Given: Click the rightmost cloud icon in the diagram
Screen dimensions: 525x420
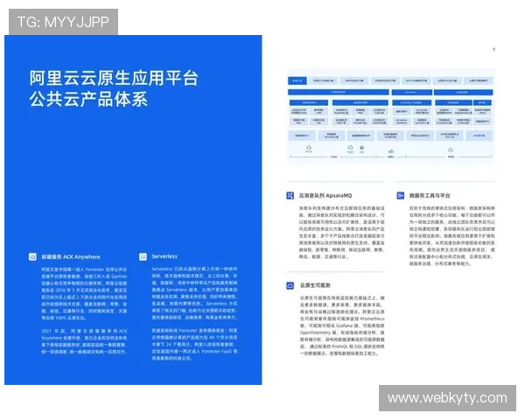Looking at the screenshot, I should tap(451, 150).
